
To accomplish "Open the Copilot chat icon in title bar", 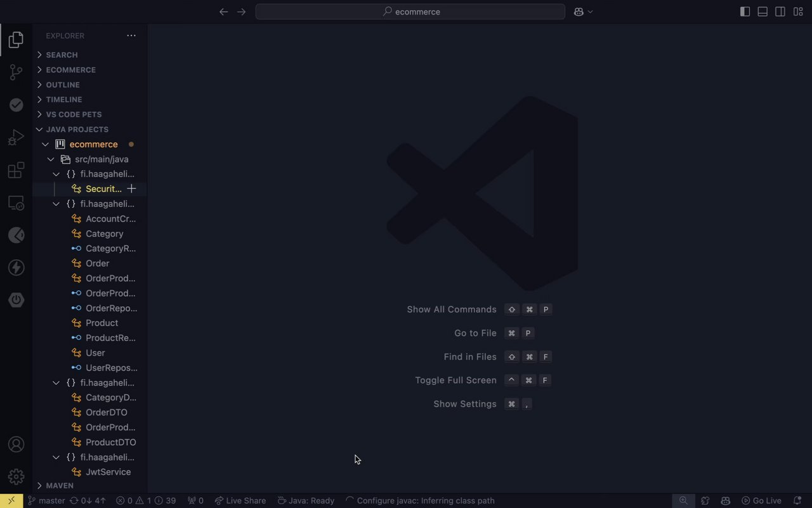I will pyautogui.click(x=579, y=11).
